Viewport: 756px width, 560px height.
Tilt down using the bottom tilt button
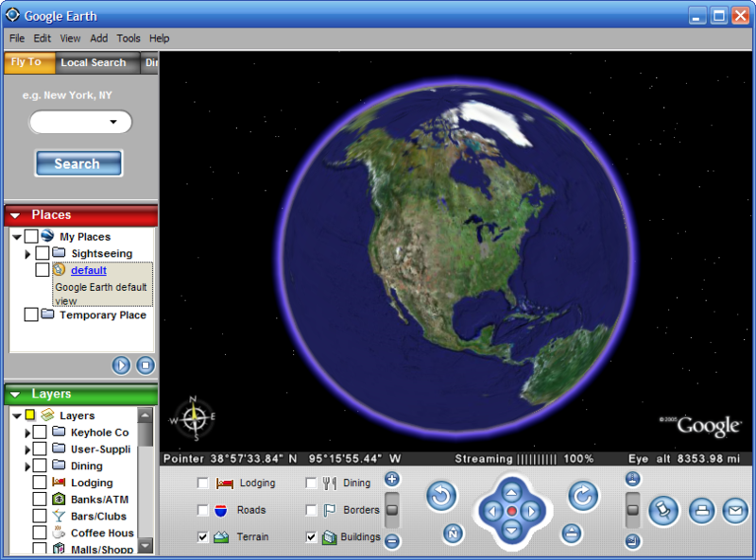click(x=632, y=541)
